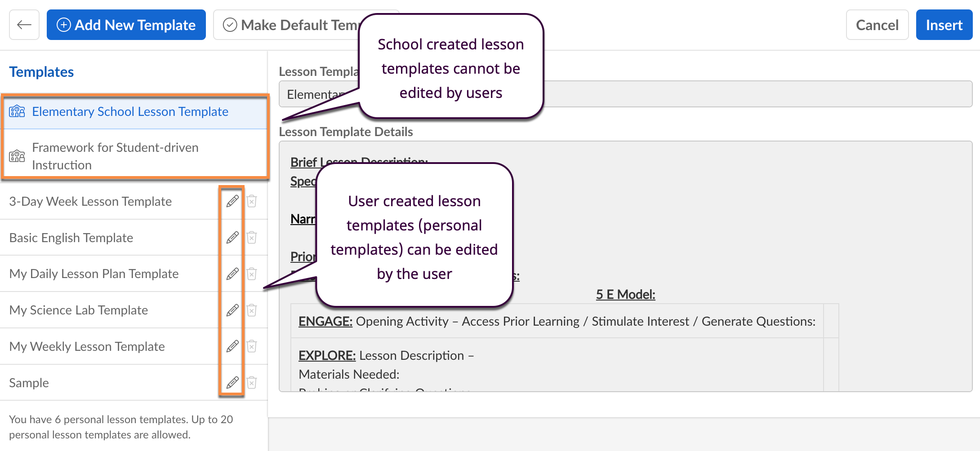Open My Science Lab Template

click(x=79, y=310)
